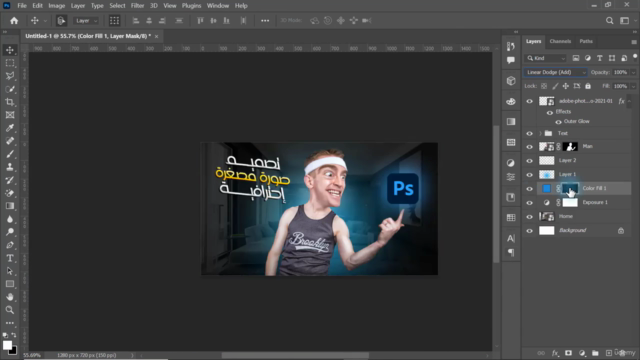Toggle Auto-Select checkbox in options bar
Screen dimensions: 640x360
point(61,20)
